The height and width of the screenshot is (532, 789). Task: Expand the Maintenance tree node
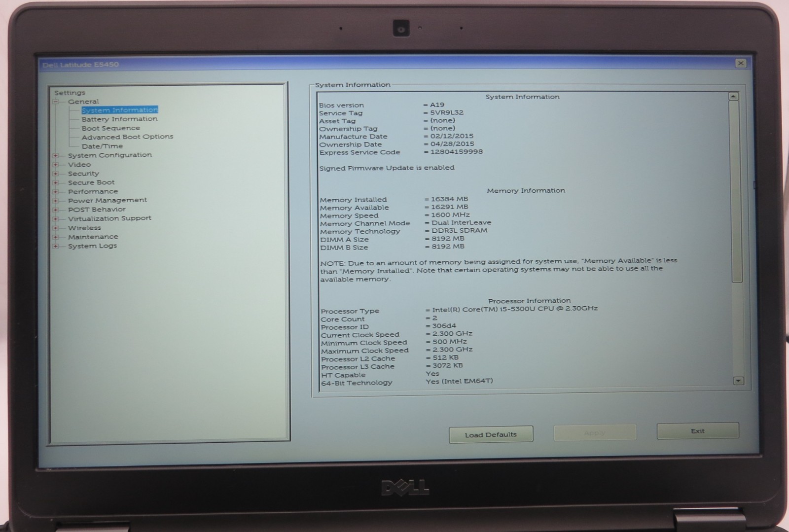click(x=56, y=237)
